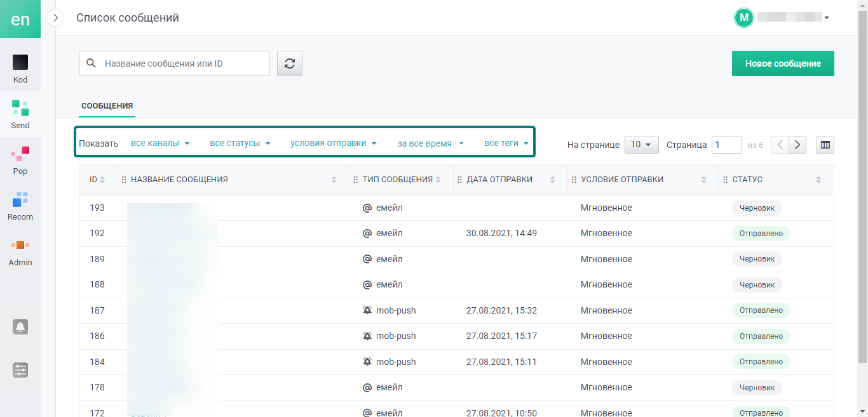The height and width of the screenshot is (417, 868).
Task: Click the date '27.08.2021, 15:17'
Action: (501, 336)
